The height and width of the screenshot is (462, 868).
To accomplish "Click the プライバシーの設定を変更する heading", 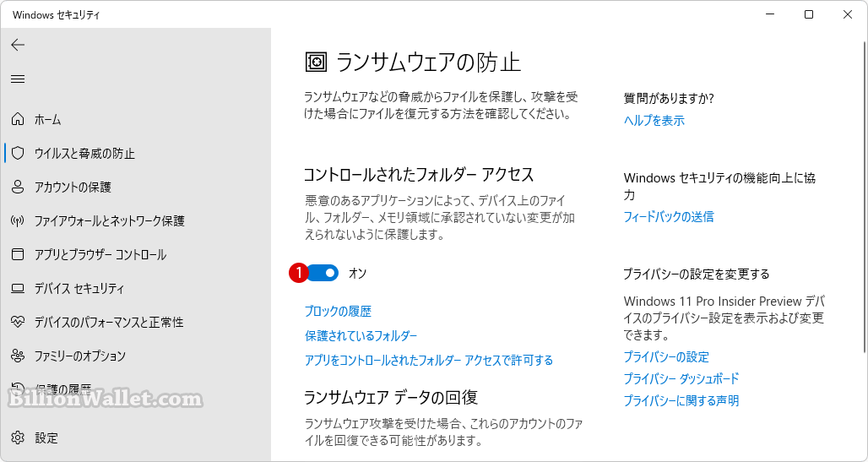I will 697,274.
